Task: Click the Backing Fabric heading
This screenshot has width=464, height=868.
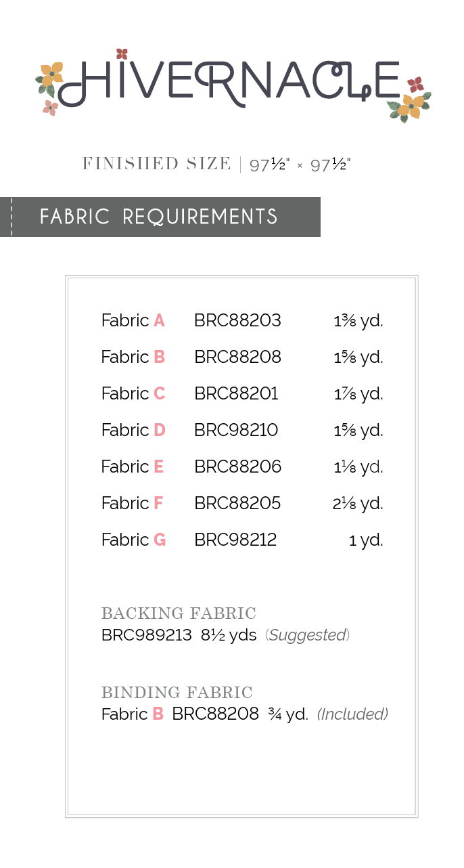Action: tap(179, 613)
